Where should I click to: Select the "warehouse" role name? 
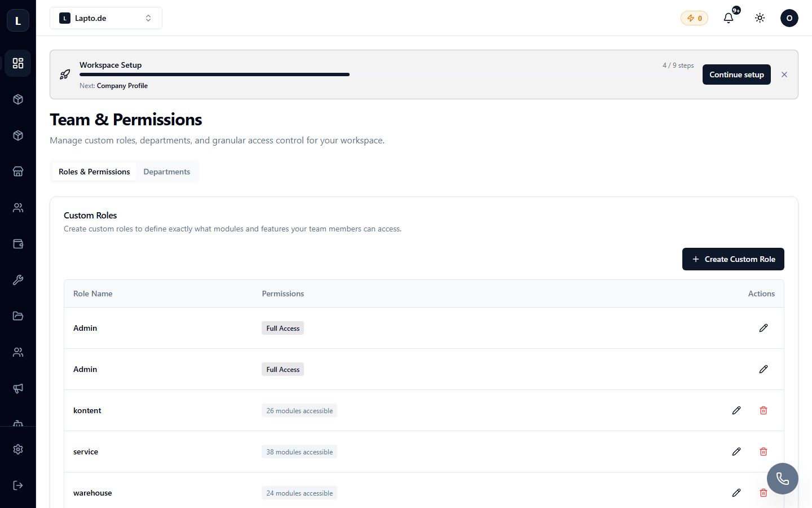pyautogui.click(x=92, y=493)
